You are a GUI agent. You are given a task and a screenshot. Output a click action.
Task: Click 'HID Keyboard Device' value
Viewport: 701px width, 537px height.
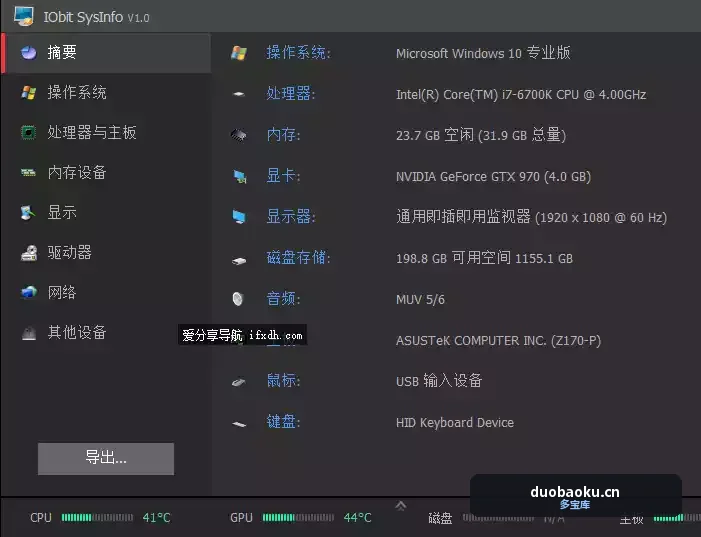pos(455,423)
